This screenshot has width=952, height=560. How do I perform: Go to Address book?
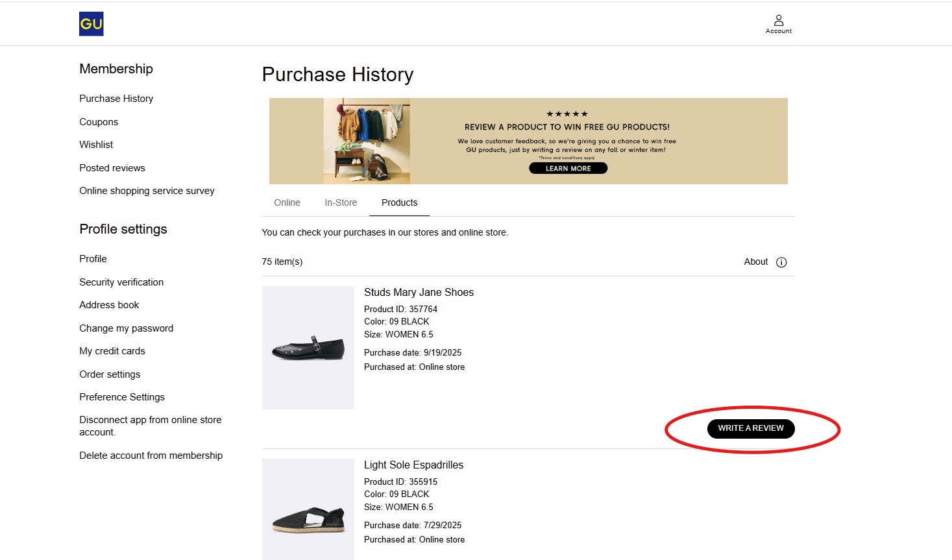coord(109,305)
